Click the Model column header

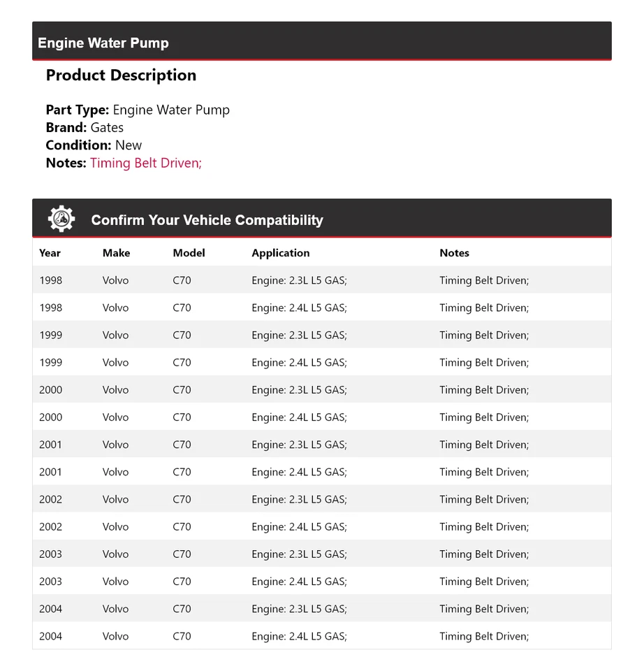189,253
